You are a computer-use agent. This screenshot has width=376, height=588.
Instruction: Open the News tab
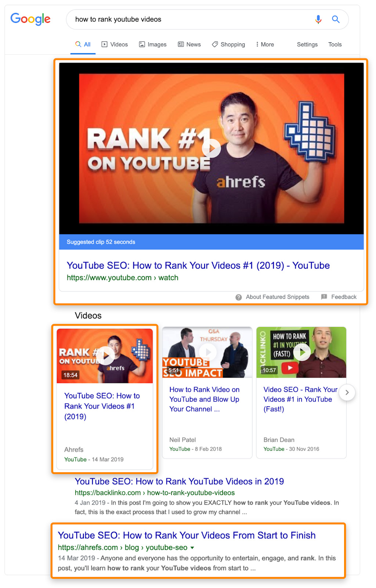[189, 44]
